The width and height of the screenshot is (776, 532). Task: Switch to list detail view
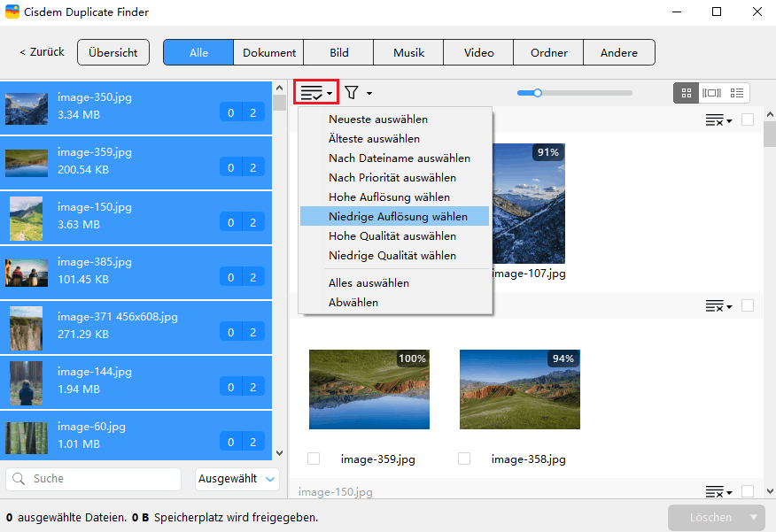tap(737, 93)
